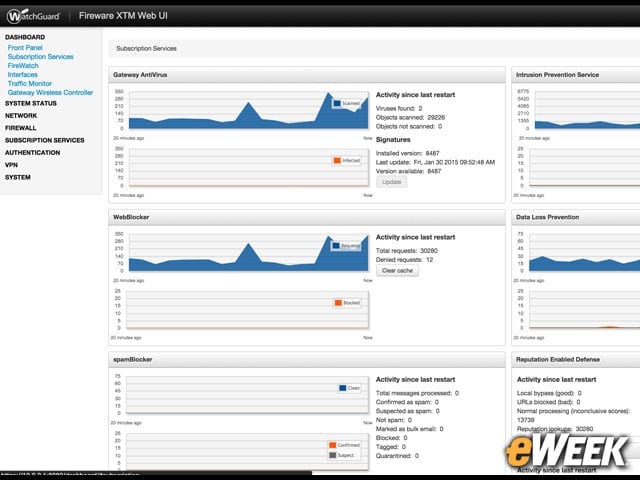
Task: Expand the SYSTEM STATUS menu
Action: 31,104
